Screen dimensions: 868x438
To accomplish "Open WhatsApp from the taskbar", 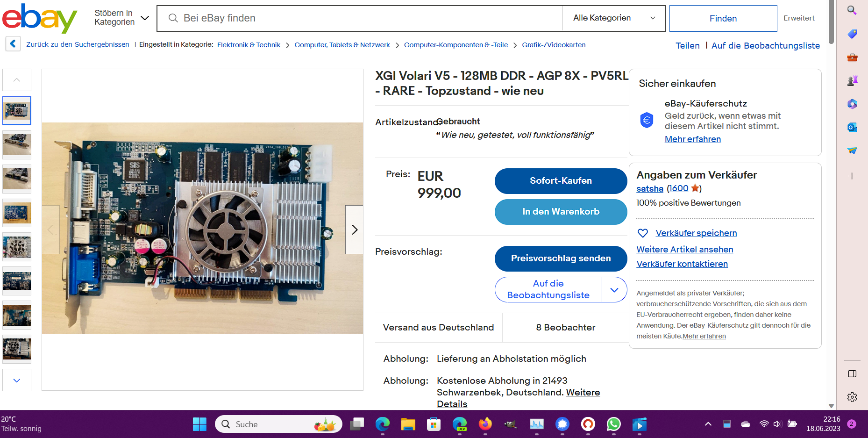I will tap(613, 424).
